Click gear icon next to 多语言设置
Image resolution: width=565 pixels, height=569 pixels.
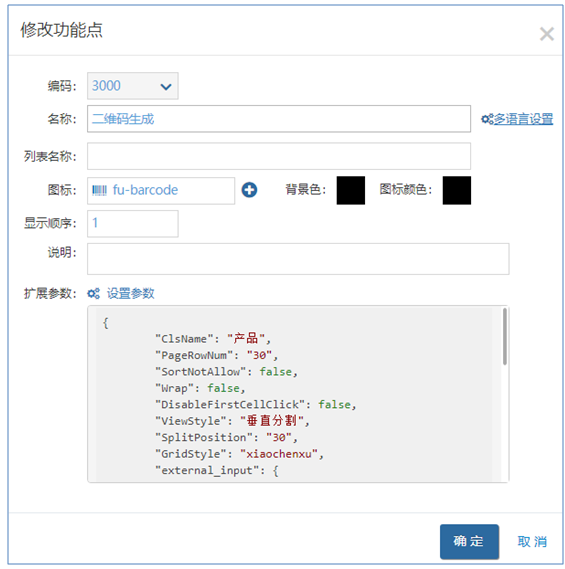487,119
